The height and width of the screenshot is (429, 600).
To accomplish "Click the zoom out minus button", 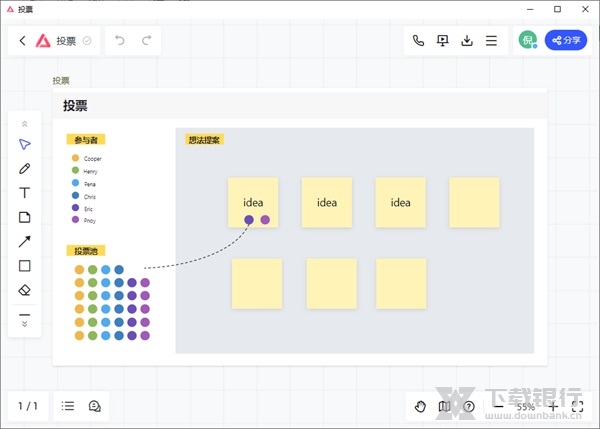I will pos(497,406).
